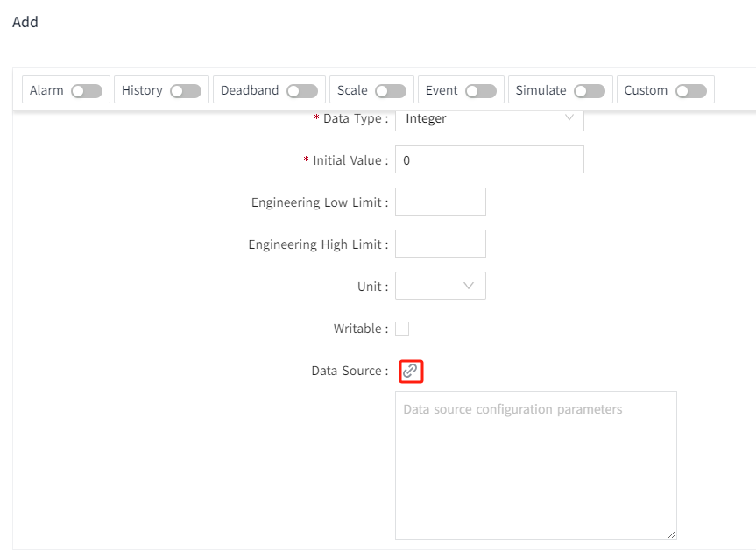Select the Engineering High Limit input box
The height and width of the screenshot is (552, 756).
(440, 244)
